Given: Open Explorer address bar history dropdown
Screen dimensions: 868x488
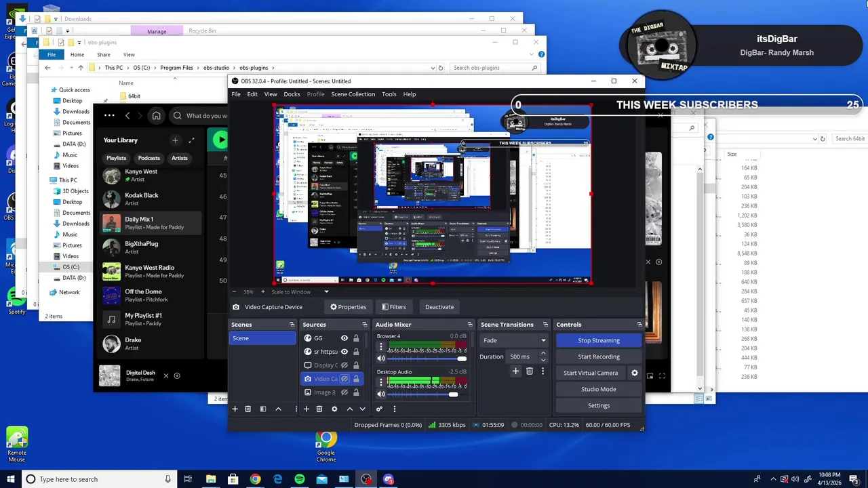Looking at the screenshot, I should (432, 68).
